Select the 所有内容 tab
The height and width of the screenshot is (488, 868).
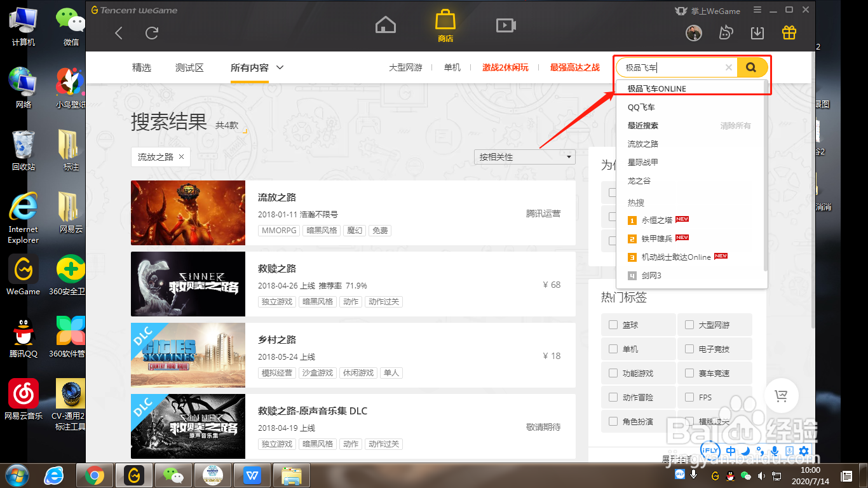coord(250,67)
